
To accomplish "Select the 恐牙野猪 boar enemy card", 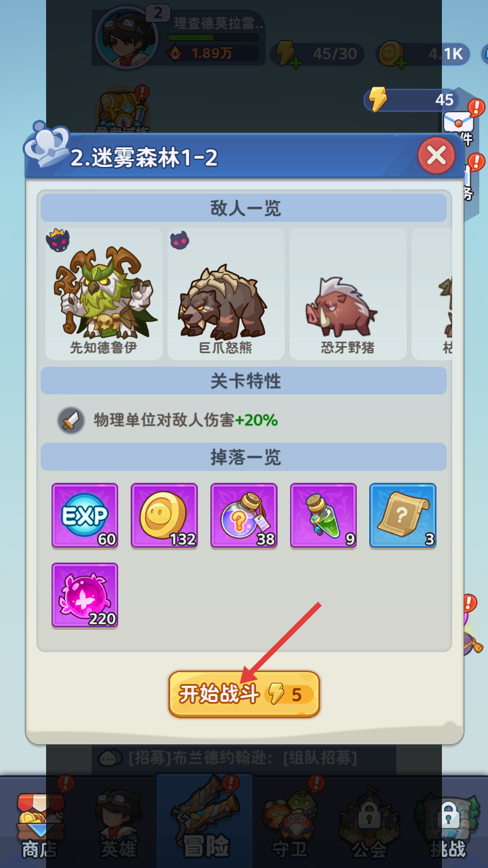I will click(x=348, y=294).
